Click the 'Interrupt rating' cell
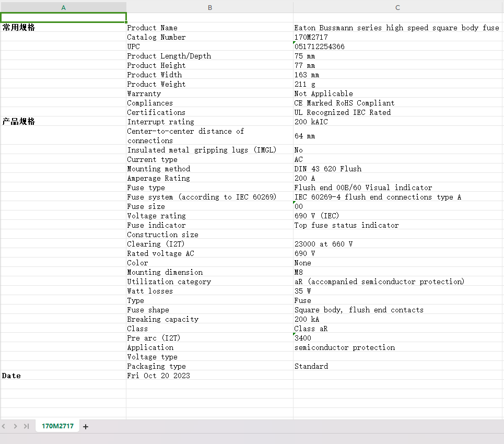Viewport: 504px width, 444px height. pyautogui.click(x=209, y=122)
